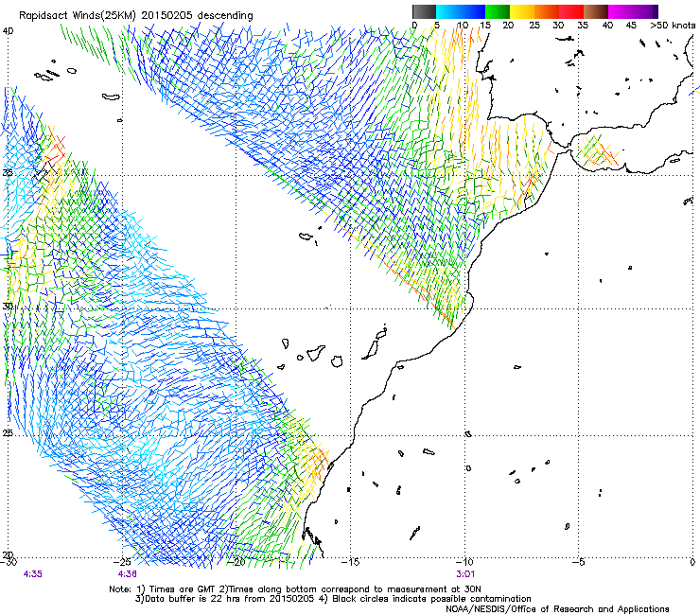The image size is (700, 615).
Task: Click the latitude axis label '40'
Action: 8,31
